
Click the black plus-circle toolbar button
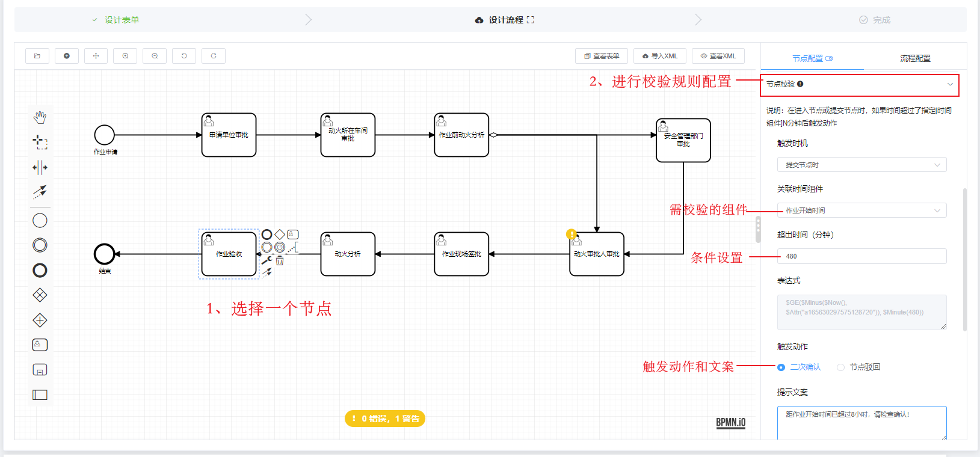click(x=67, y=56)
